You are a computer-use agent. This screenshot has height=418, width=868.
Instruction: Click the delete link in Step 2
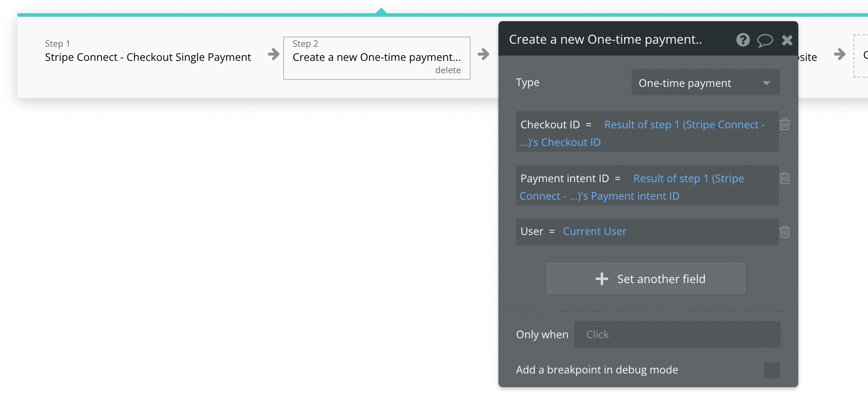point(448,70)
